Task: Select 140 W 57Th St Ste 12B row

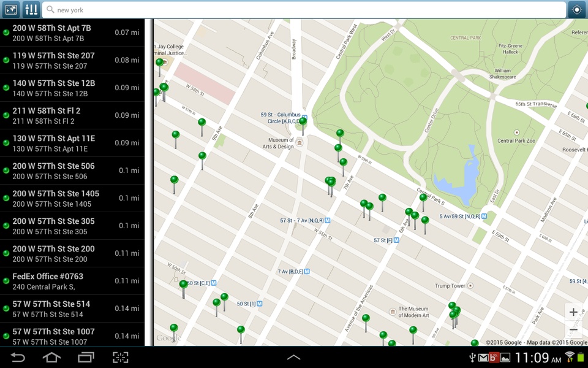Action: [72, 88]
